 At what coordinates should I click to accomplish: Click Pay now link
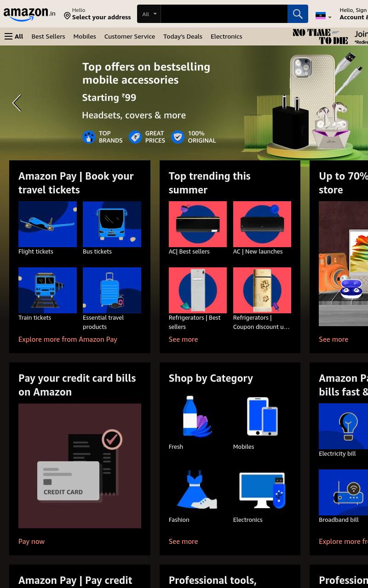click(x=31, y=541)
